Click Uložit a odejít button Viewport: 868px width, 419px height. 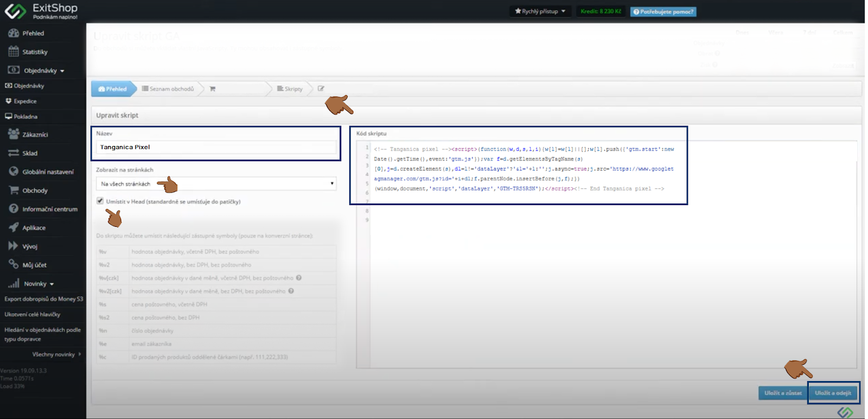(x=833, y=393)
